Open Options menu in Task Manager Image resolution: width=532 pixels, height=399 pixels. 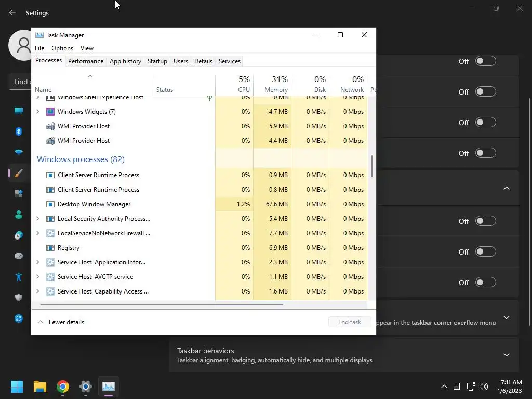coord(62,48)
